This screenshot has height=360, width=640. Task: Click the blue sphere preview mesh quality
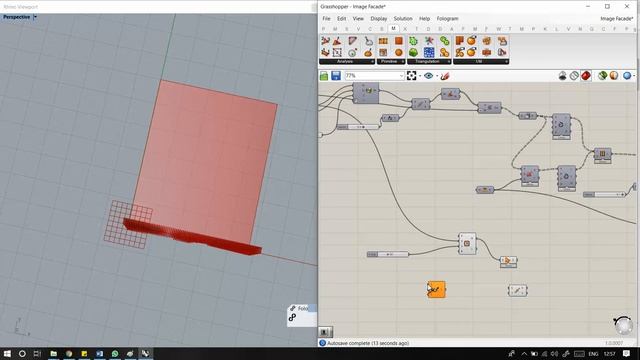627,76
